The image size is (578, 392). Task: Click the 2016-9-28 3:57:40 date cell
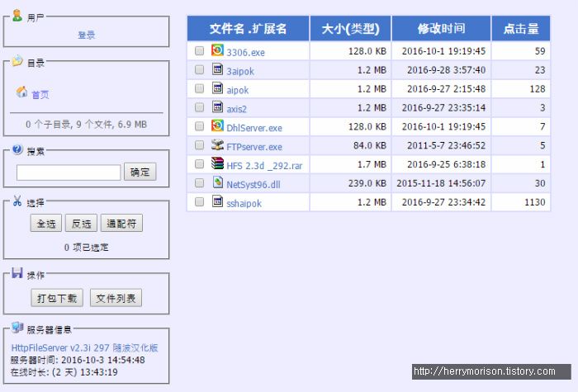[441, 69]
